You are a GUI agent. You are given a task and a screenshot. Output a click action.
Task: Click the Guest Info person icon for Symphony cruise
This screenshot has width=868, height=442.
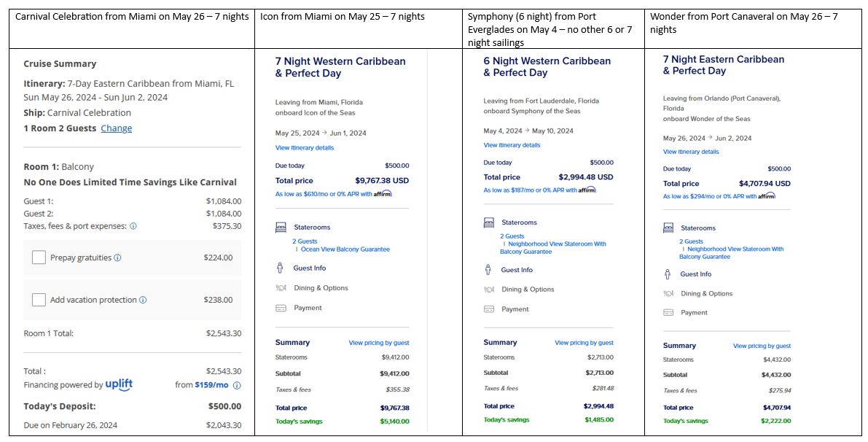(488, 270)
